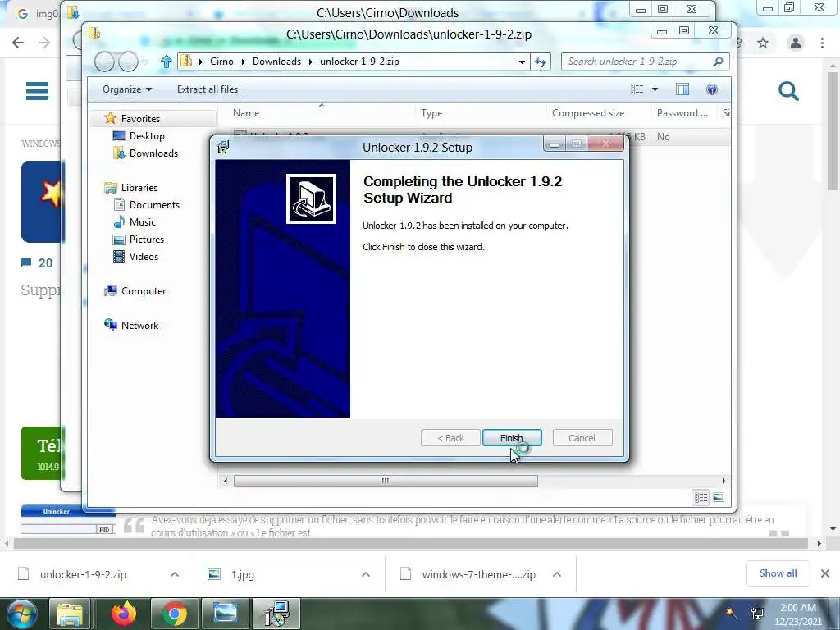Screen dimensions: 840x630
Task: Launch Firefox from the taskbar
Action: pos(123,614)
